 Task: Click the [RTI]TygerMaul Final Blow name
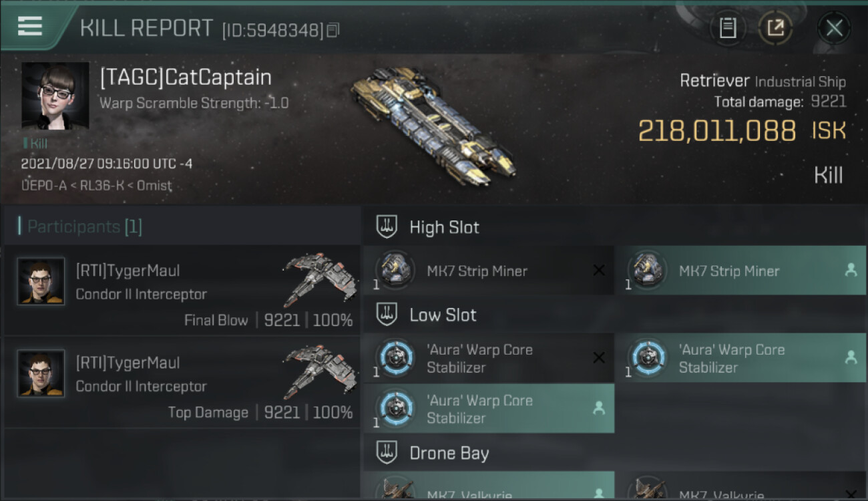point(128,271)
